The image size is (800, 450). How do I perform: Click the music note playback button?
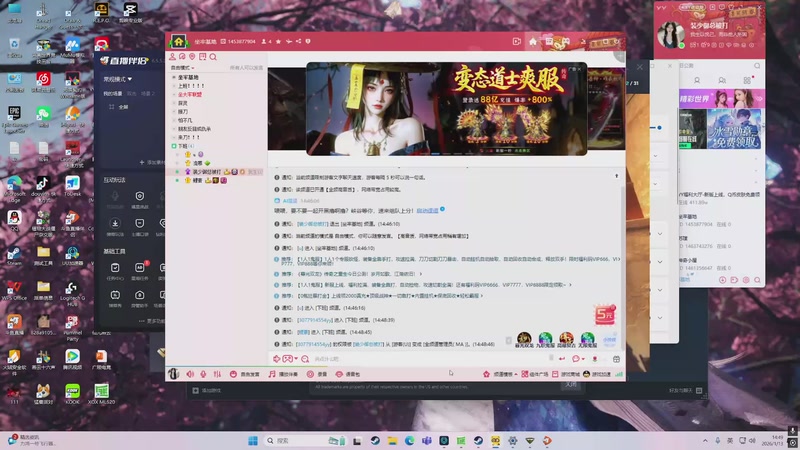click(x=283, y=374)
